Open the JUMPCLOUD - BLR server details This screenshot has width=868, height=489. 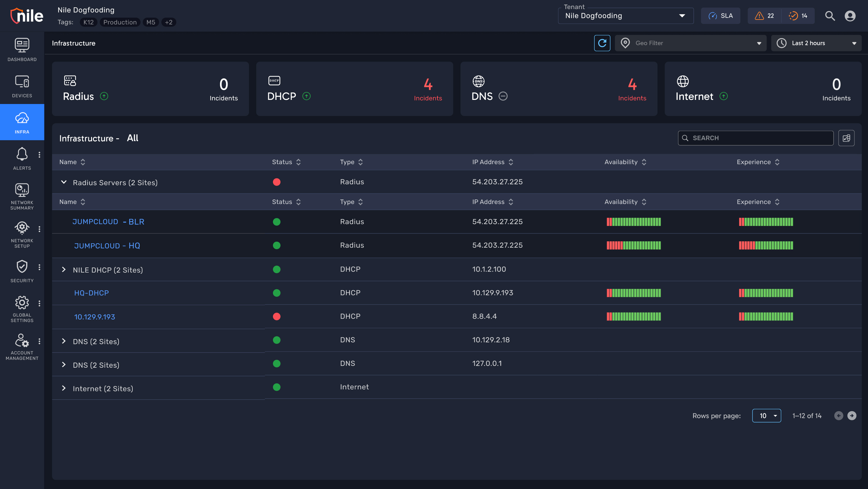pos(108,221)
